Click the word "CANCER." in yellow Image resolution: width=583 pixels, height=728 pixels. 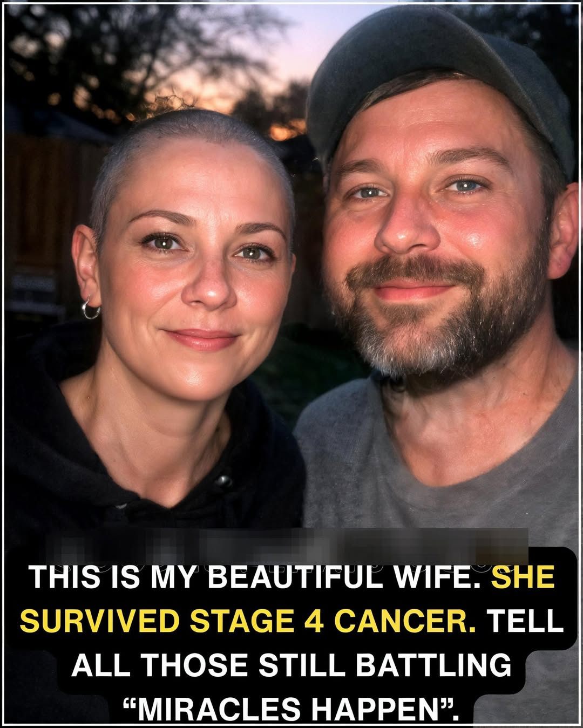point(400,622)
